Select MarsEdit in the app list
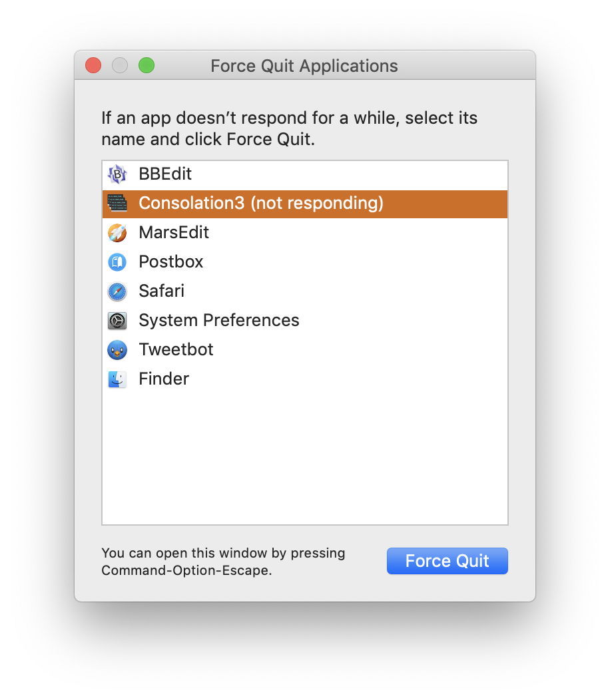The image size is (610, 700). [x=174, y=233]
